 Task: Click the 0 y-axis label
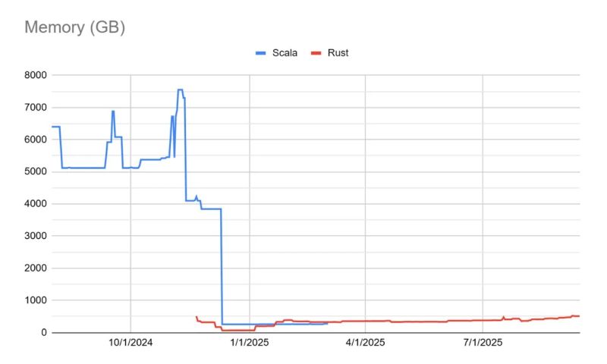point(43,332)
